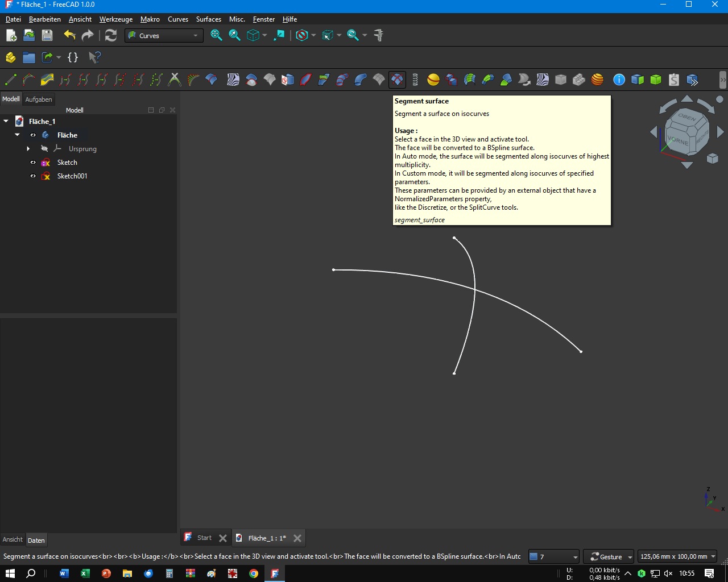Select the editable spline curve tool
Screen dimensions: 728x582
pyautogui.click(x=29, y=80)
